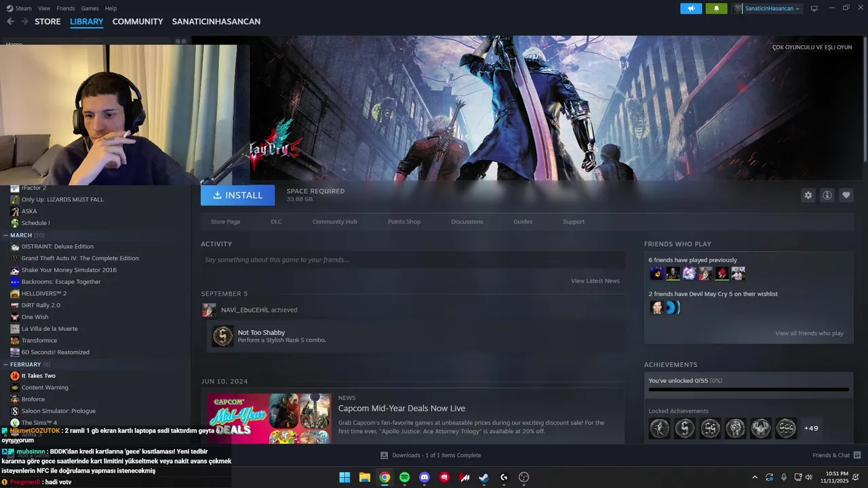
Task: Go to the STORE tab
Action: tap(47, 22)
